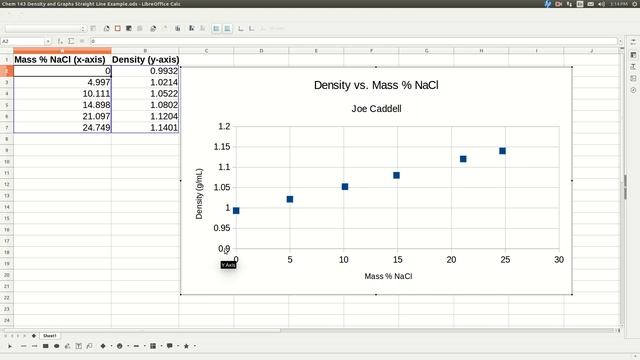Expand the Basic Shapes dropdown arrow
This screenshot has width=640, height=360.
(111, 346)
